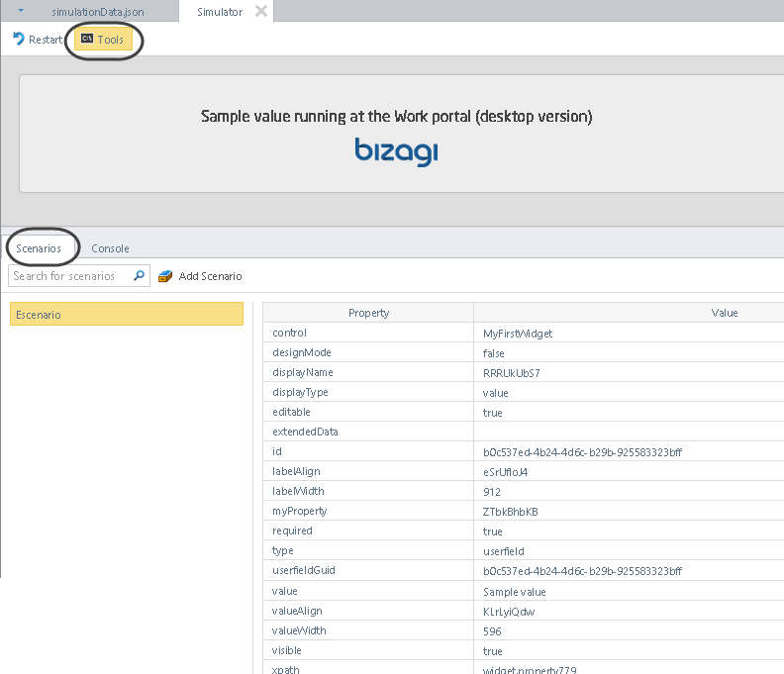
Task: Select the userfieldGuid value cell
Action: coord(629,571)
